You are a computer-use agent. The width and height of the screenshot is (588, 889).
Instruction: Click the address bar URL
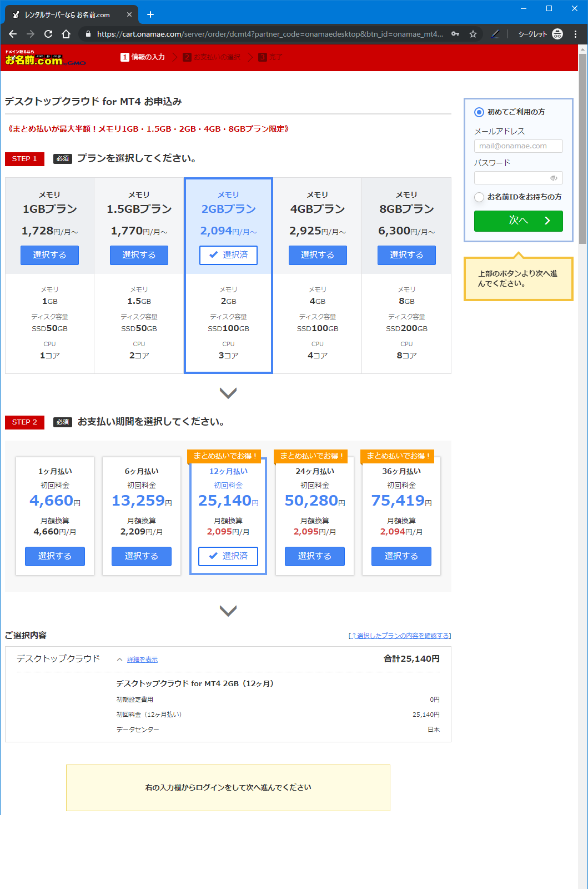[270, 34]
